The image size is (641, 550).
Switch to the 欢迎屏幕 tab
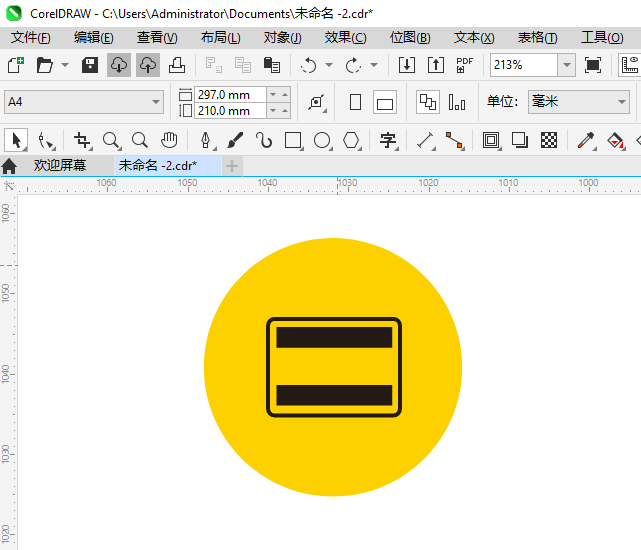pyautogui.click(x=60, y=166)
